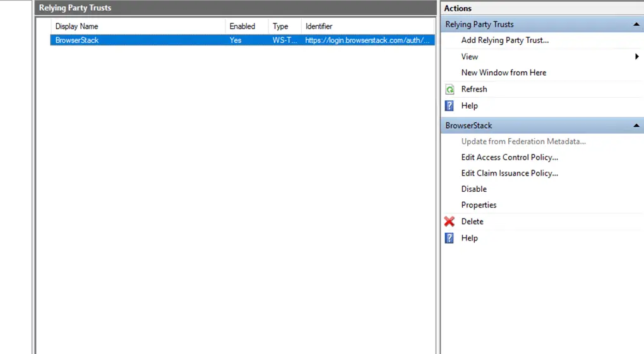Click the Type column header
This screenshot has height=354, width=644.
280,27
